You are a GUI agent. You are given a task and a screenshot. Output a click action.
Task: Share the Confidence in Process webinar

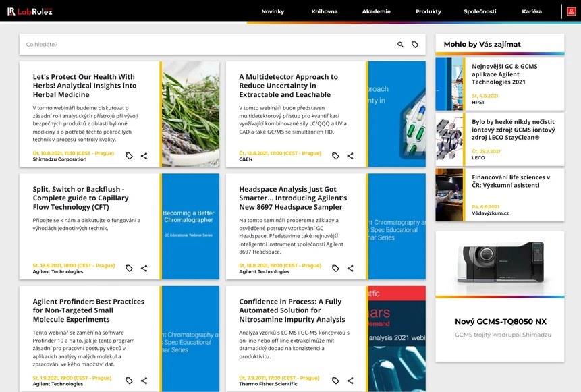[x=350, y=380]
